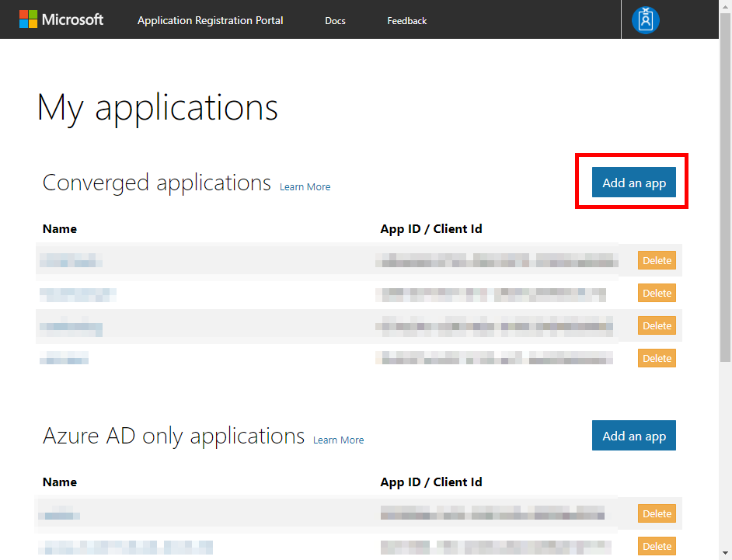This screenshot has height=560, width=732.
Task: Open the second Azure AD only application name
Action: tap(126, 547)
